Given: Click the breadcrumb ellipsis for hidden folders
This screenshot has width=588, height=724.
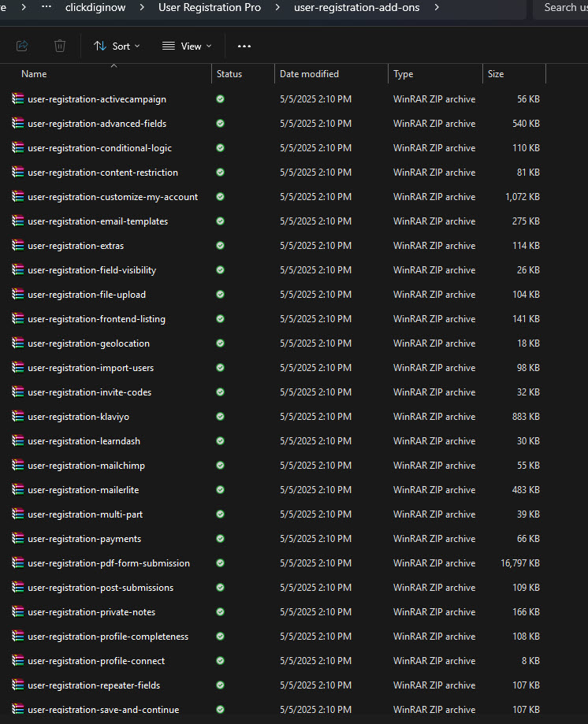Looking at the screenshot, I should pyautogui.click(x=47, y=7).
